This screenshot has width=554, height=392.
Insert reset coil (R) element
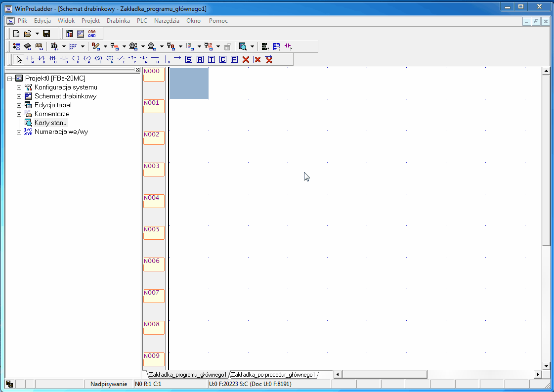click(110, 59)
